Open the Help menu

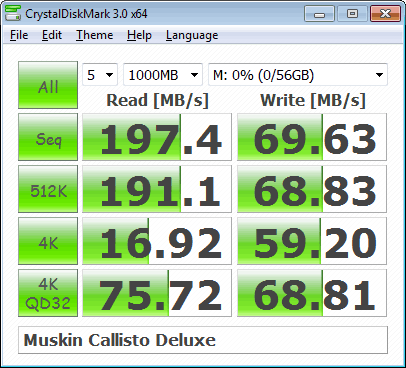click(139, 35)
